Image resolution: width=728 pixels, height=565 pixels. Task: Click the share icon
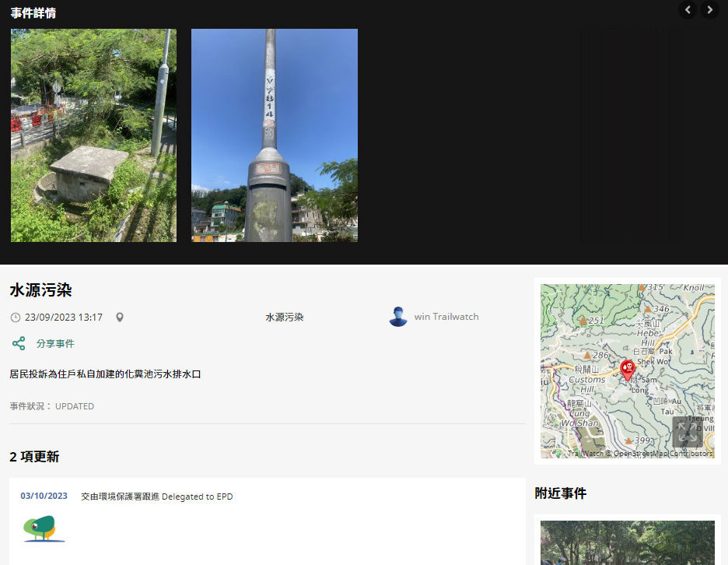click(19, 343)
